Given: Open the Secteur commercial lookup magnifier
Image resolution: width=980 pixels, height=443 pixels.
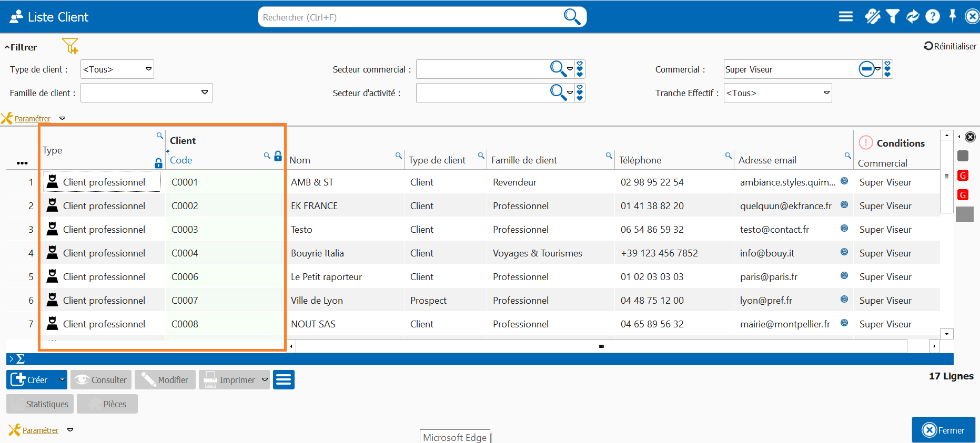Looking at the screenshot, I should [x=557, y=68].
